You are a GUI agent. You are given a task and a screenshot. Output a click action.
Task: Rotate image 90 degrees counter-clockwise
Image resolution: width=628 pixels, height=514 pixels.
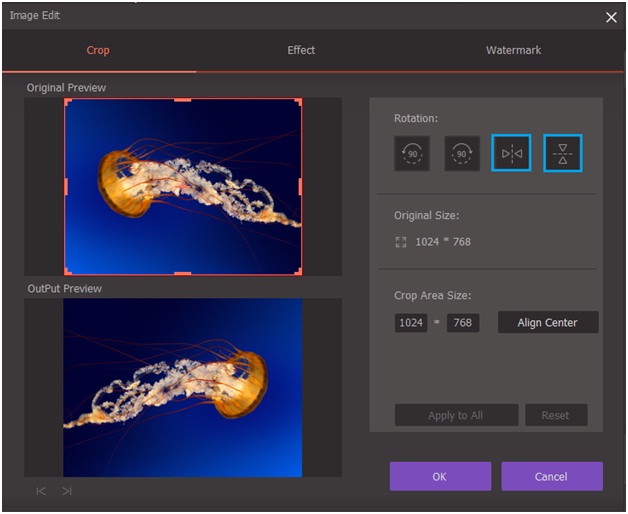pyautogui.click(x=412, y=154)
